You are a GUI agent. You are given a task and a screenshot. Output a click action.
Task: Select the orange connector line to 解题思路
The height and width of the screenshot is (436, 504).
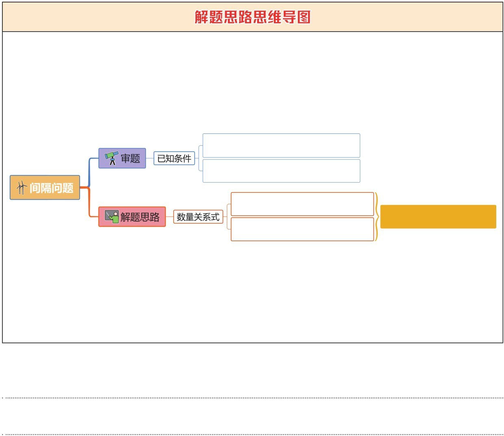click(x=89, y=203)
